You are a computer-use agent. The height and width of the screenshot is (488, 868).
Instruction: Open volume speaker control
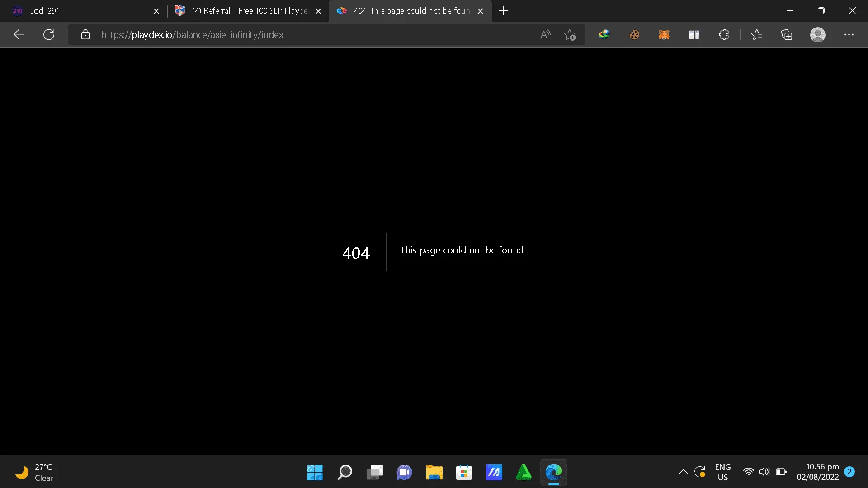click(x=764, y=472)
